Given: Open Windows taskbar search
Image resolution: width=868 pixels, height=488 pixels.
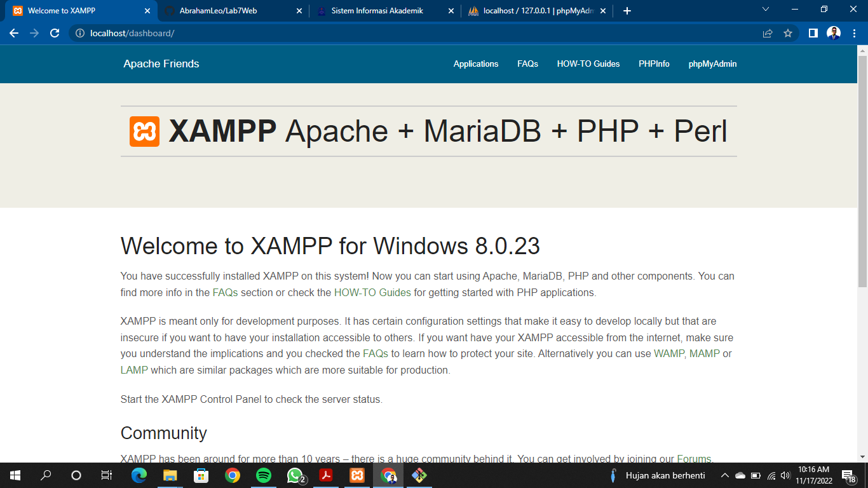Looking at the screenshot, I should click(46, 475).
